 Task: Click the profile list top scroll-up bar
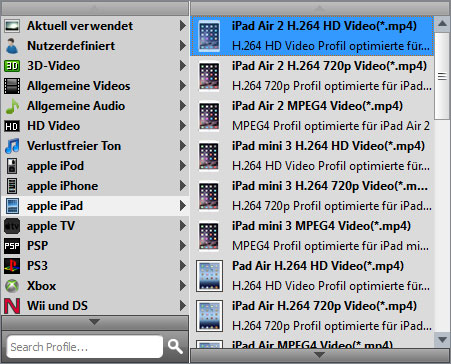pos(320,8)
